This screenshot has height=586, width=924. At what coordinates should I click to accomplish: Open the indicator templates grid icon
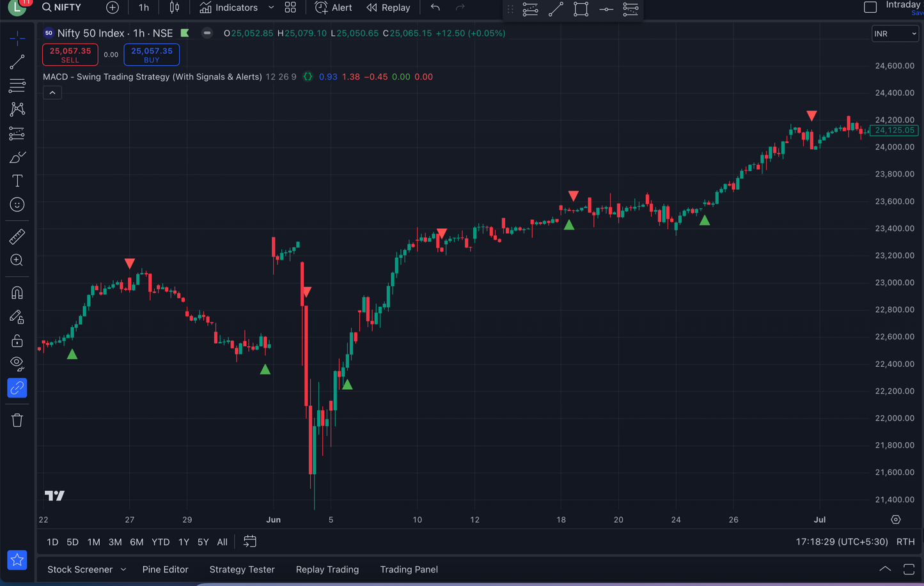[290, 8]
